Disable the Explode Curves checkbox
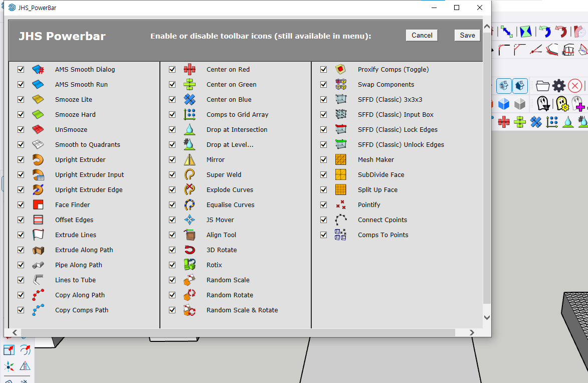The image size is (588, 383). point(172,190)
